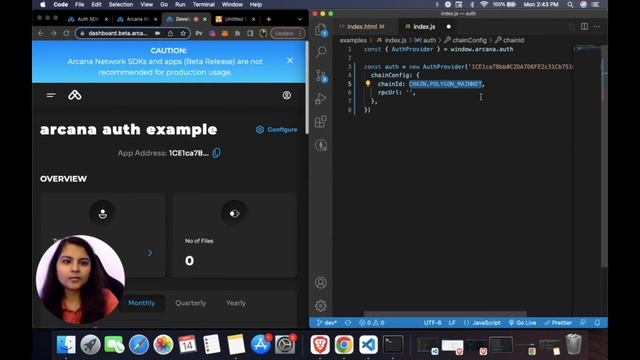Click Prettier in the status bar
This screenshot has width=640, height=360.
tap(558, 322)
